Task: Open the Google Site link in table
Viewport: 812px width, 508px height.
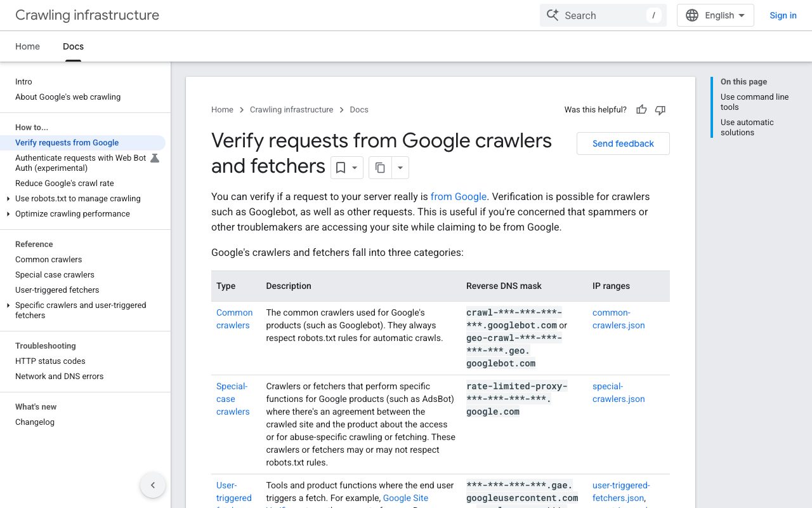Action: [405, 498]
